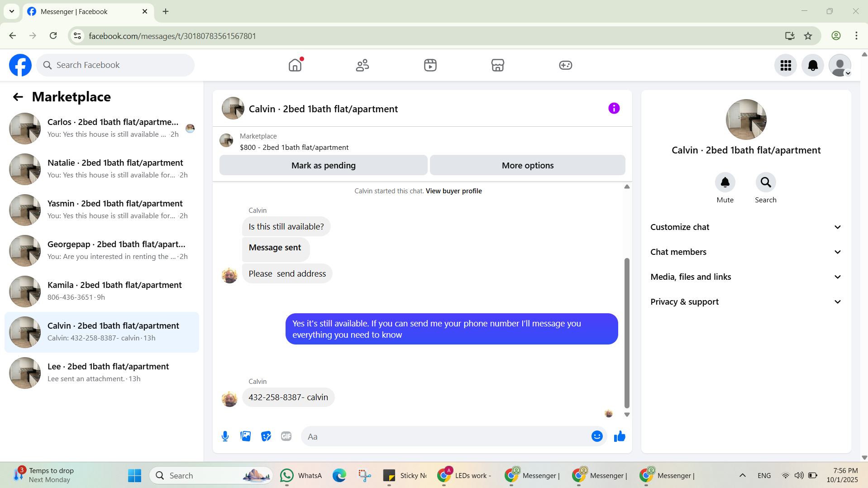Expand the Chat members section
The width and height of the screenshot is (868, 488).
[x=746, y=252]
